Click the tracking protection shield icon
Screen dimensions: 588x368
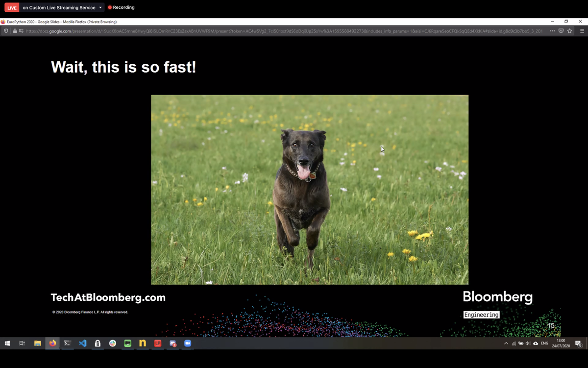click(x=6, y=31)
